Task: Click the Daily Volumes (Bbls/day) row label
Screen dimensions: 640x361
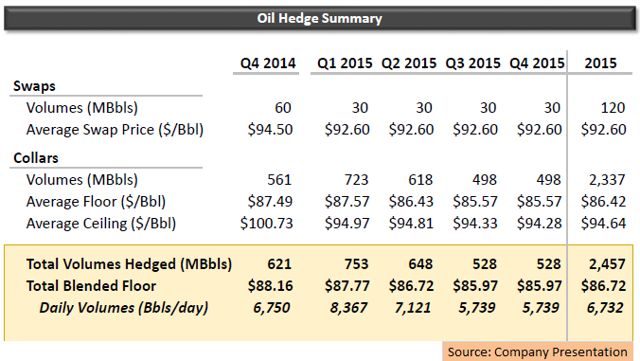Action: (124, 308)
